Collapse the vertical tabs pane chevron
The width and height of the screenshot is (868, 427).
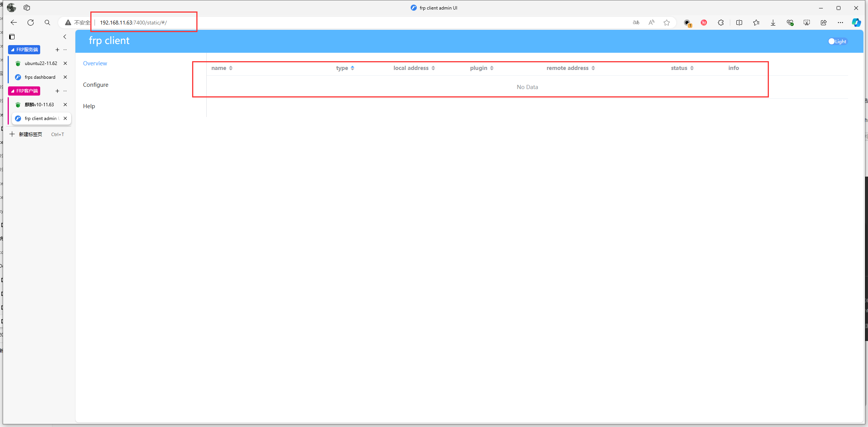coord(65,37)
